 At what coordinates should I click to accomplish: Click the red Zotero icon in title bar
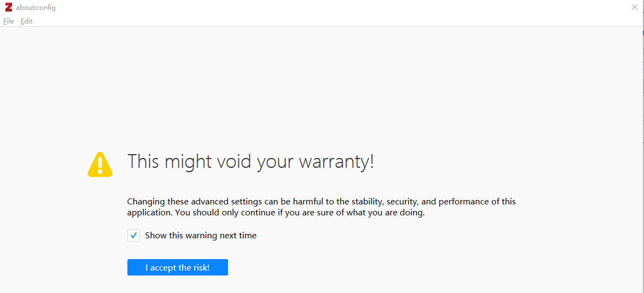[9, 8]
